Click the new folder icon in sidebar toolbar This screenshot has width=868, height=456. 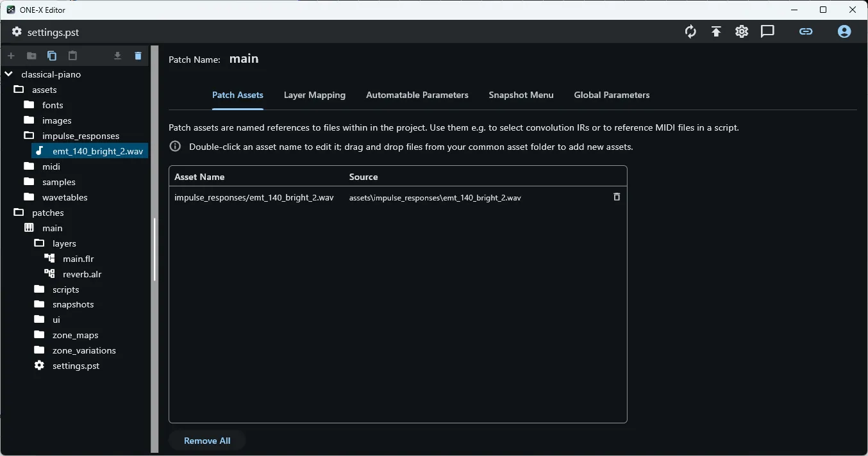pos(31,56)
